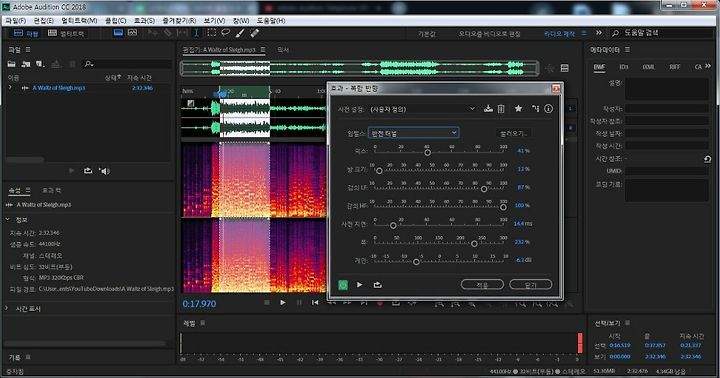Image resolution: width=720 pixels, height=378 pixels.
Task: Select the Lasso Selection tool
Action: [225, 33]
